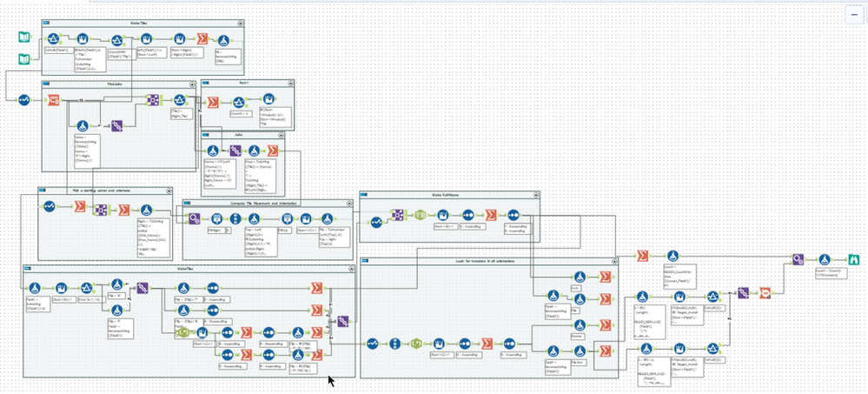Select the Part 1 container title bar
The image size is (868, 394).
248,83
